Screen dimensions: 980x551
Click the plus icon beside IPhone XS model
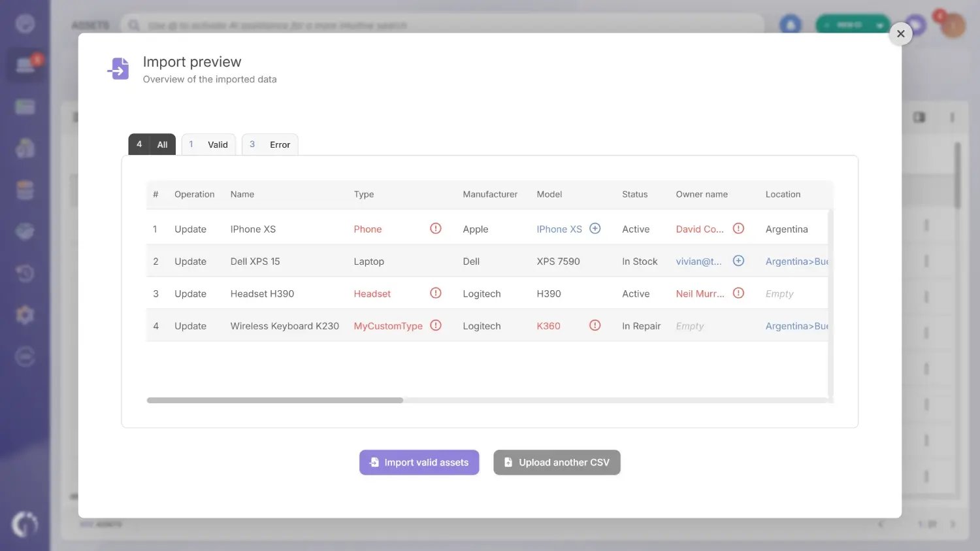[x=595, y=228]
